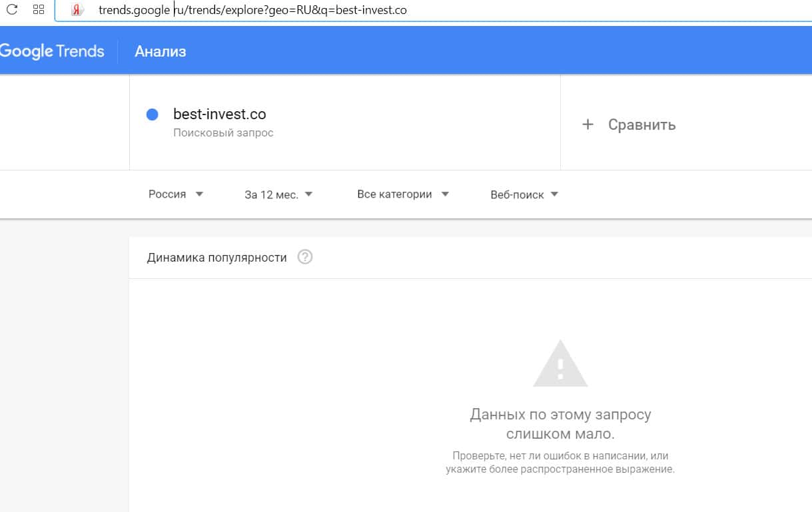Screen dimensions: 812x512
Task: Open the Веб-поиск search type dropdown
Action: tap(524, 195)
